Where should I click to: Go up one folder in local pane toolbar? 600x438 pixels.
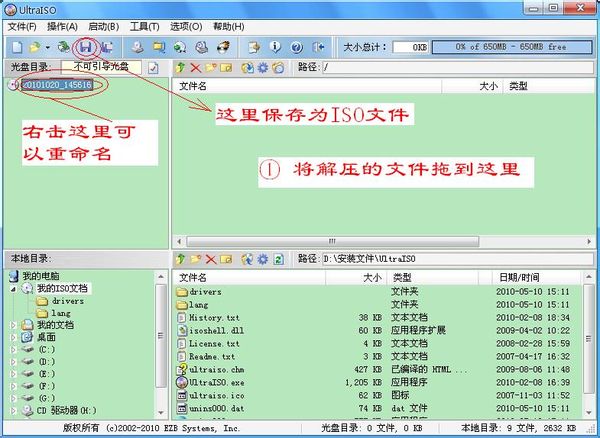point(180,259)
